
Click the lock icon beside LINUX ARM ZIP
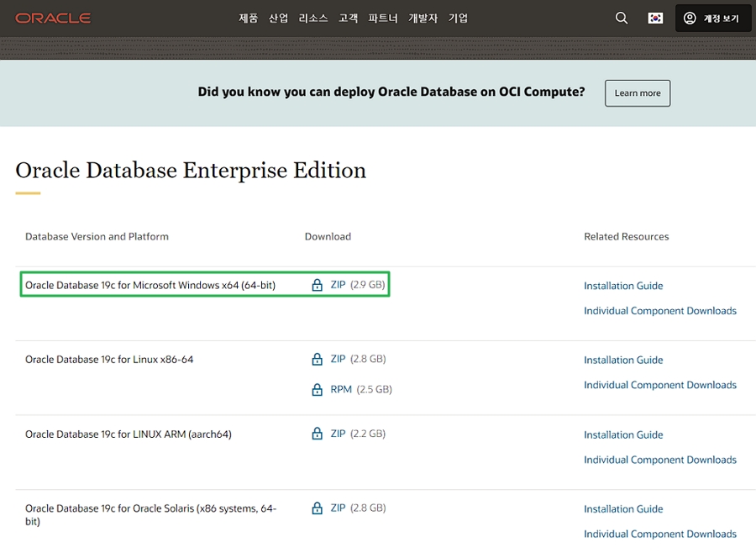(x=317, y=434)
